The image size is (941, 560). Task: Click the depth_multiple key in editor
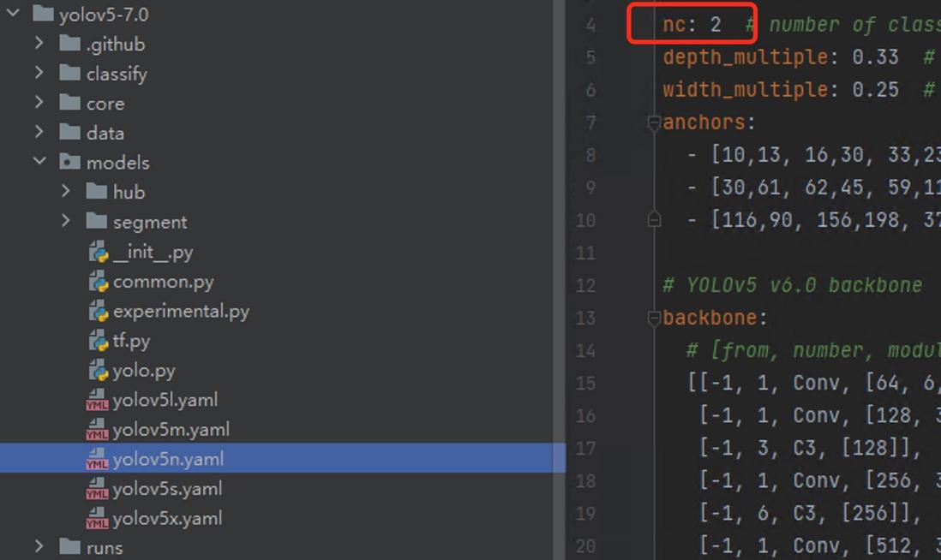[746, 57]
